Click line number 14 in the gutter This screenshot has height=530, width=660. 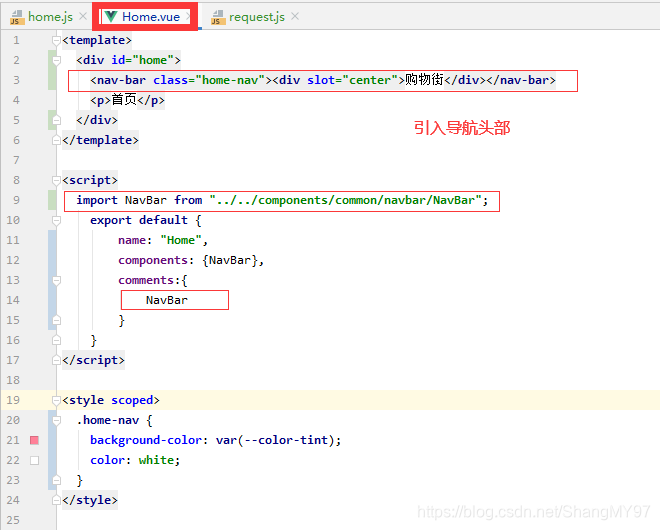pos(13,301)
